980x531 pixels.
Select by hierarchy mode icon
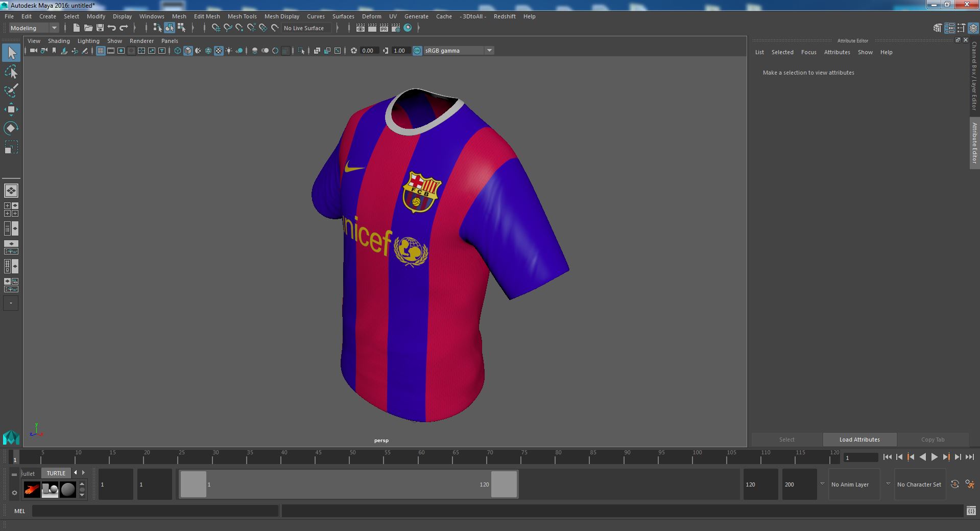(157, 28)
